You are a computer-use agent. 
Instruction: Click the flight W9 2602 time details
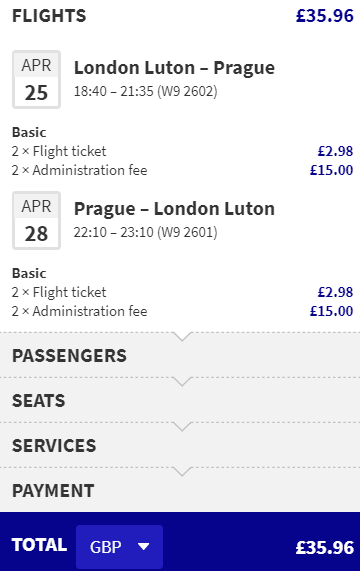[146, 91]
